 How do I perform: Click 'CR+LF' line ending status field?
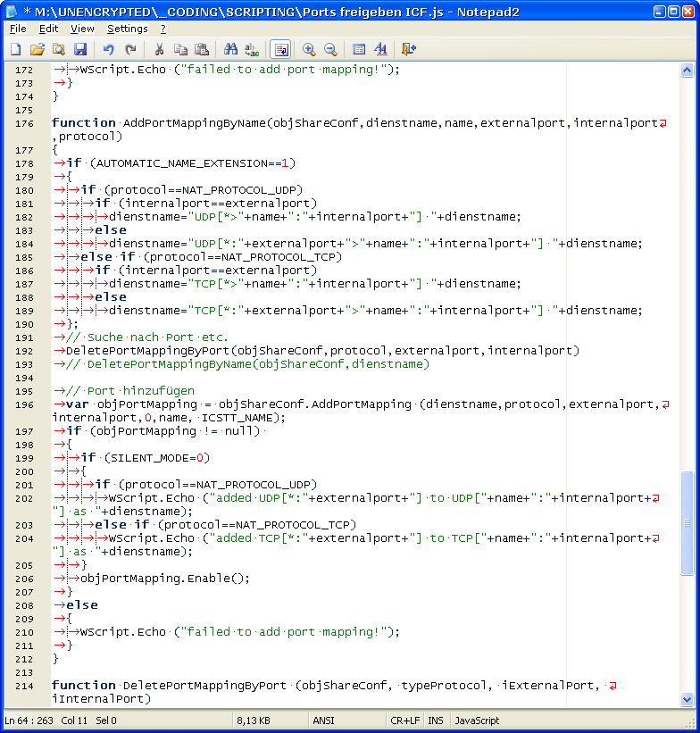coord(405,721)
